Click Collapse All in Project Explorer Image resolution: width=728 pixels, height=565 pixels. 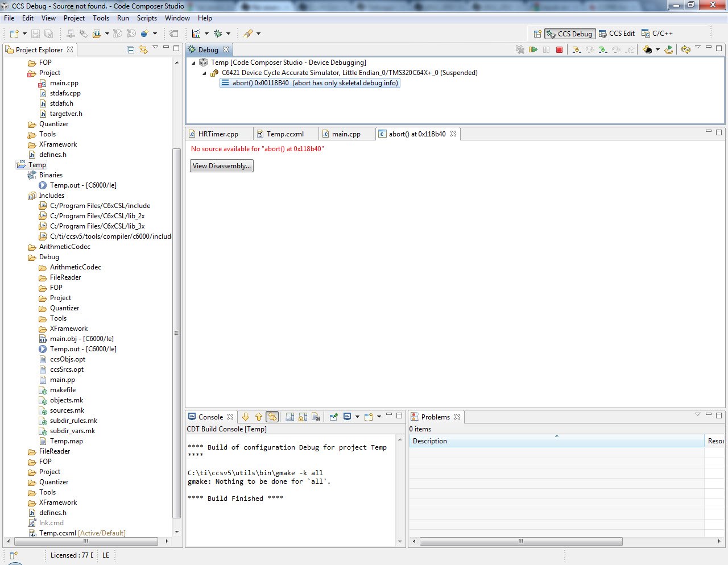(130, 50)
